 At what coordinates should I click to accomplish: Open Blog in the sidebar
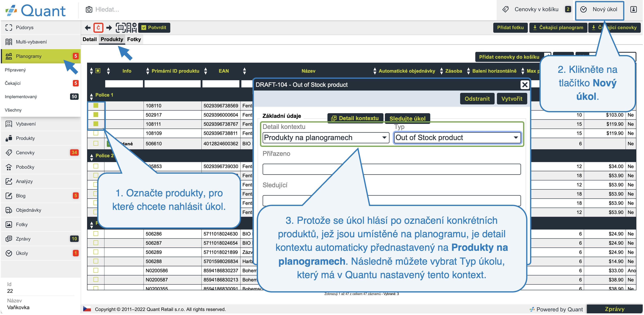coord(41,196)
